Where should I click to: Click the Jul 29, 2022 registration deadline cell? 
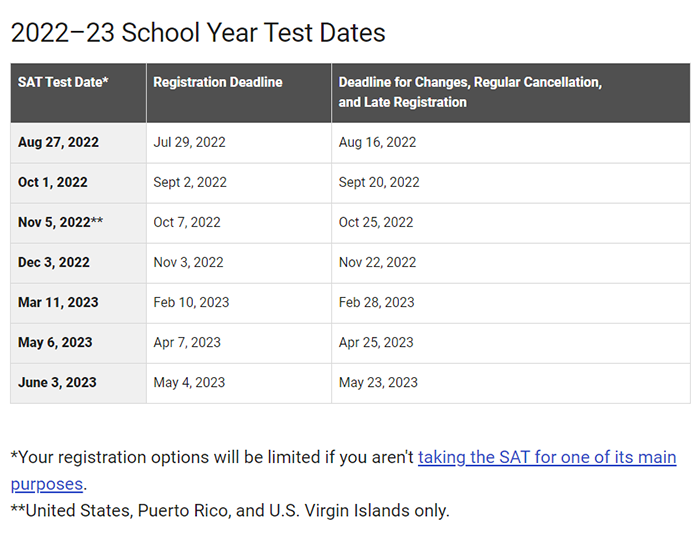tap(190, 142)
